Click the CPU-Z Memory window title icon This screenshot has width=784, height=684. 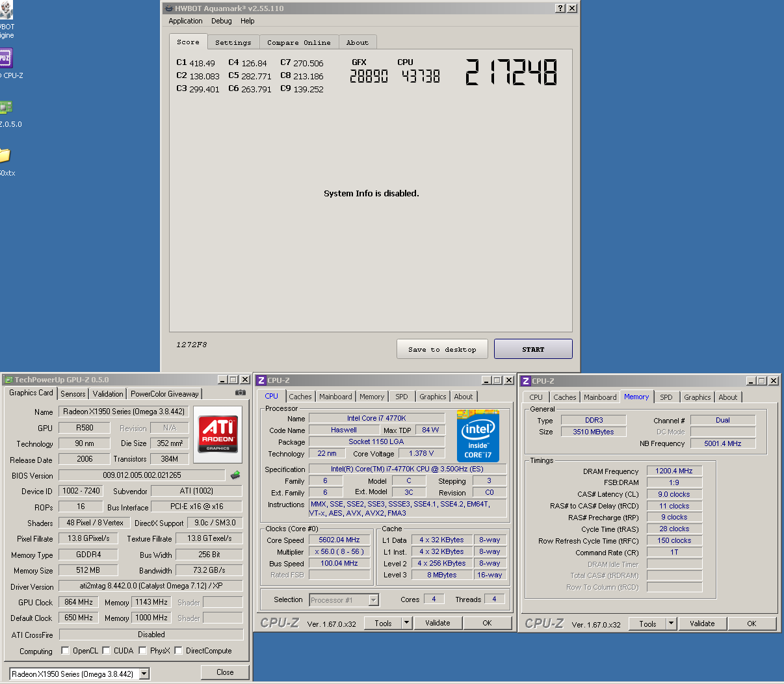point(526,381)
